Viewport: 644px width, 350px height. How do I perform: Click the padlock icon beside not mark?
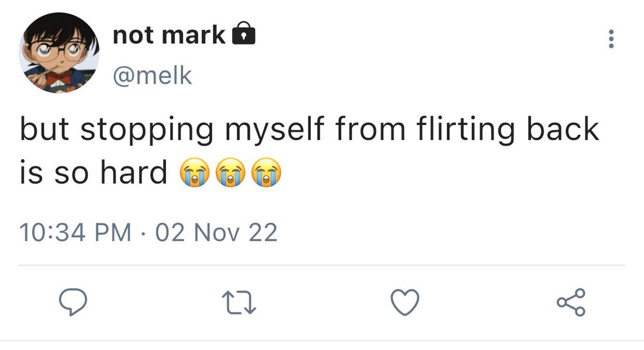pos(243,35)
